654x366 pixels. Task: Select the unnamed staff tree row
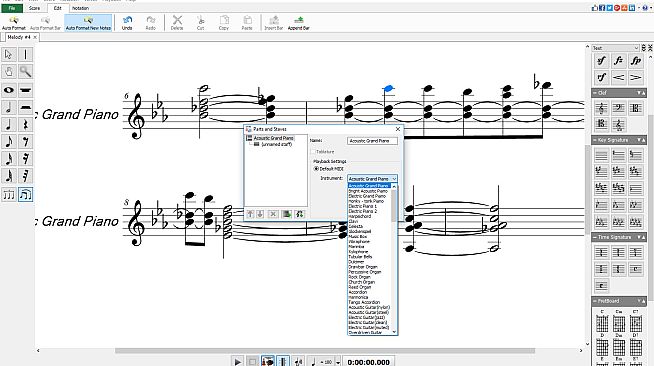coord(273,144)
